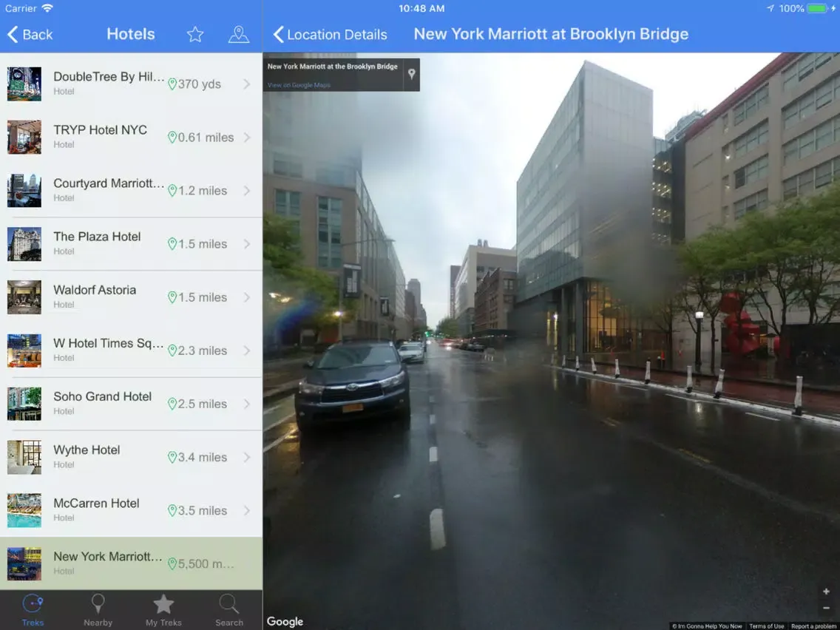This screenshot has height=630, width=840.
Task: Click the pin icon beside 5,500 m
Action: (x=172, y=563)
